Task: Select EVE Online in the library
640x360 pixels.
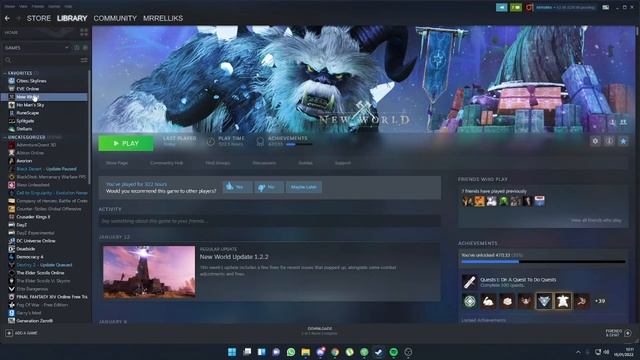Action: 28,89
